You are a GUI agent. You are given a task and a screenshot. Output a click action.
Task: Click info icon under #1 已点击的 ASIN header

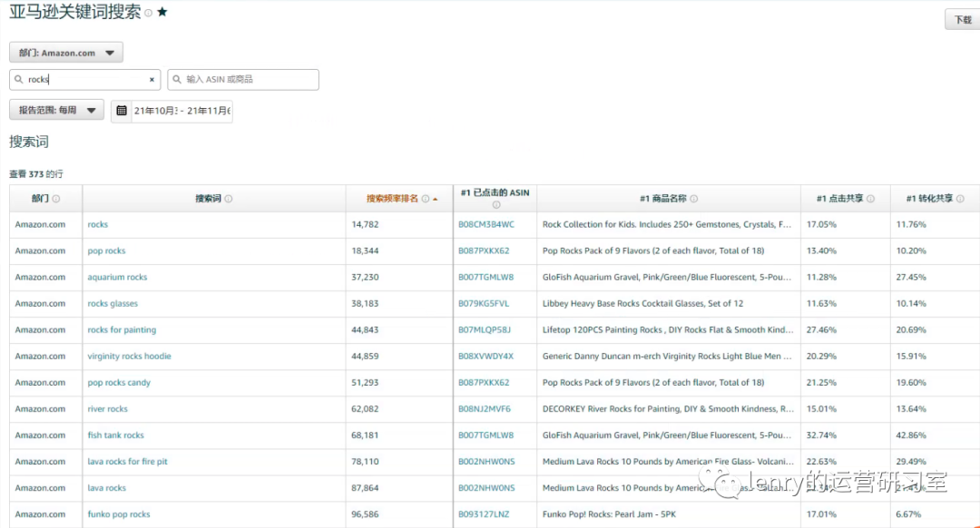coord(496,205)
